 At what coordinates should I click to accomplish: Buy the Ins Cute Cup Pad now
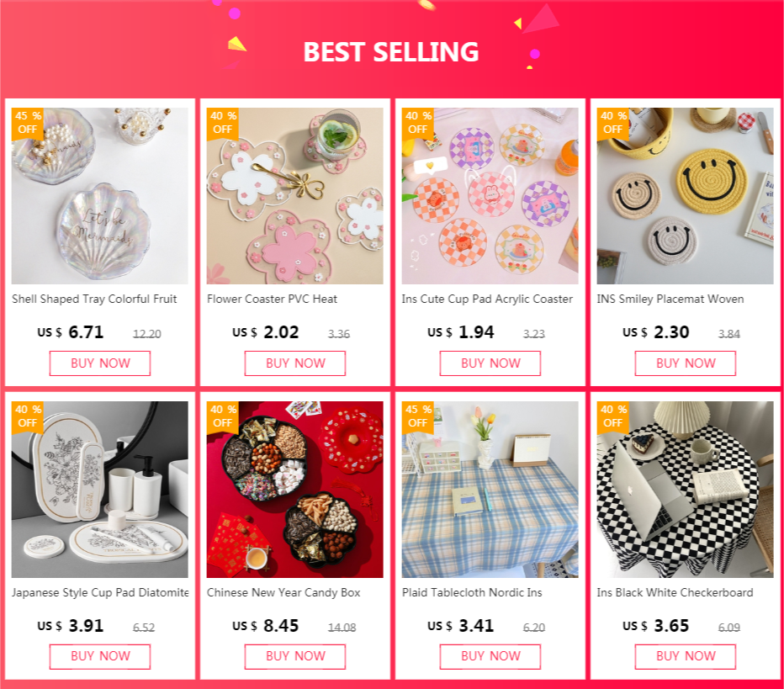coord(490,363)
